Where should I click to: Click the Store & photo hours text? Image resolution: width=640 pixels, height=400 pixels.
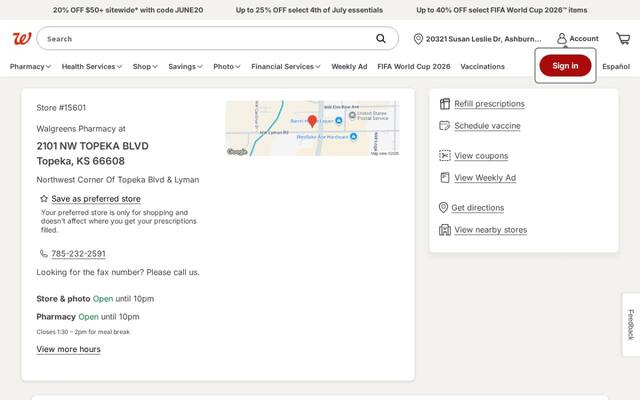[x=95, y=299]
